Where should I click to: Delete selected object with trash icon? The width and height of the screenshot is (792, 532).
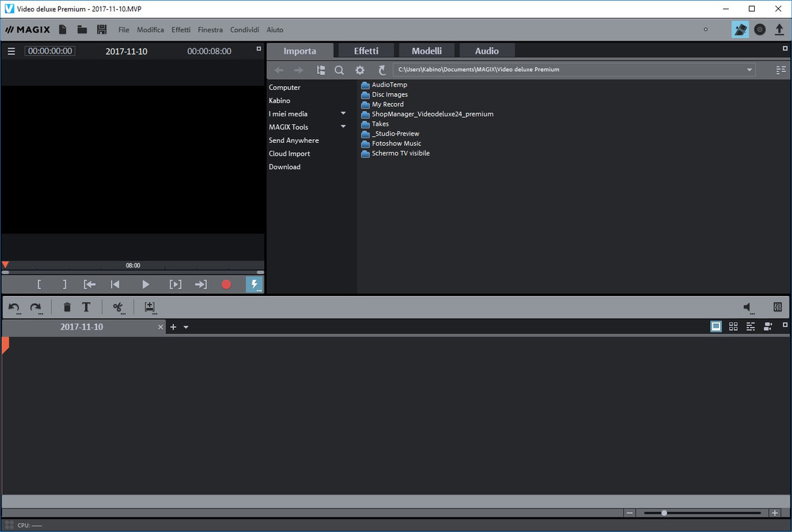[67, 307]
